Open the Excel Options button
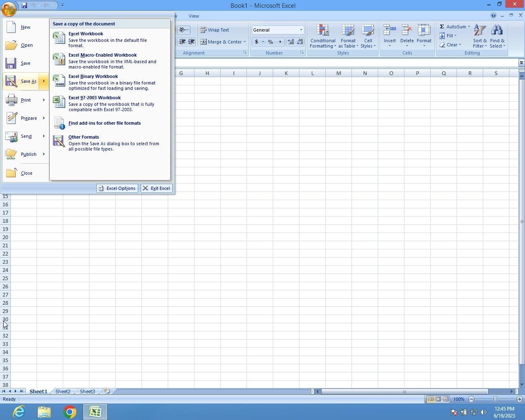 click(117, 188)
